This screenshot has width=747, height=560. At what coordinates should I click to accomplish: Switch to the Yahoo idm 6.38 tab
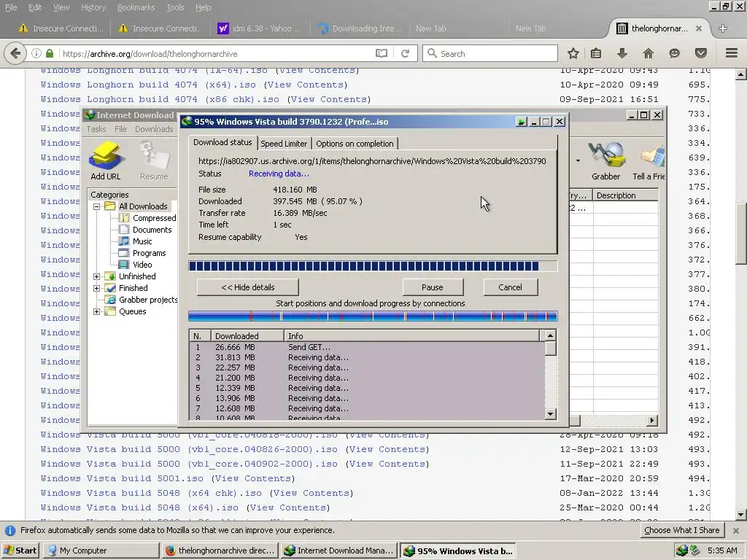[259, 28]
